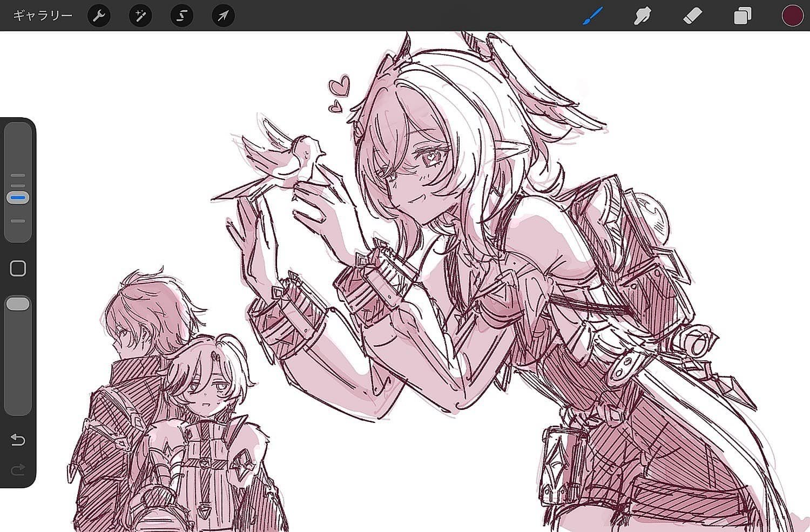The width and height of the screenshot is (810, 532).
Task: Open the Adjustments magic wand menu
Action: tap(140, 16)
